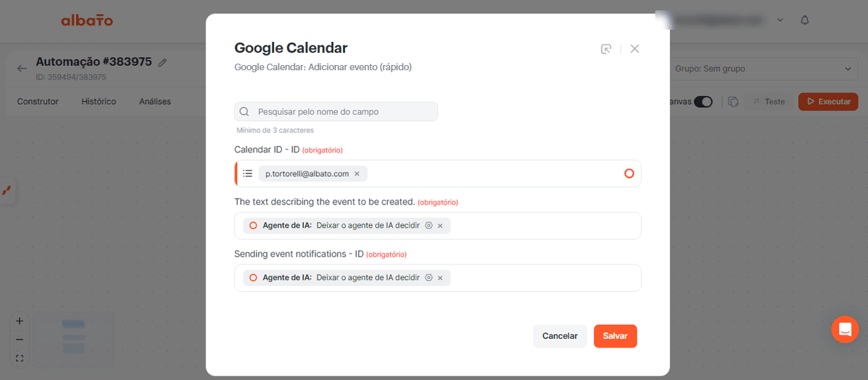Open the Grupo: Sem grupo dropdown
Image resolution: width=868 pixels, height=380 pixels.
point(763,69)
